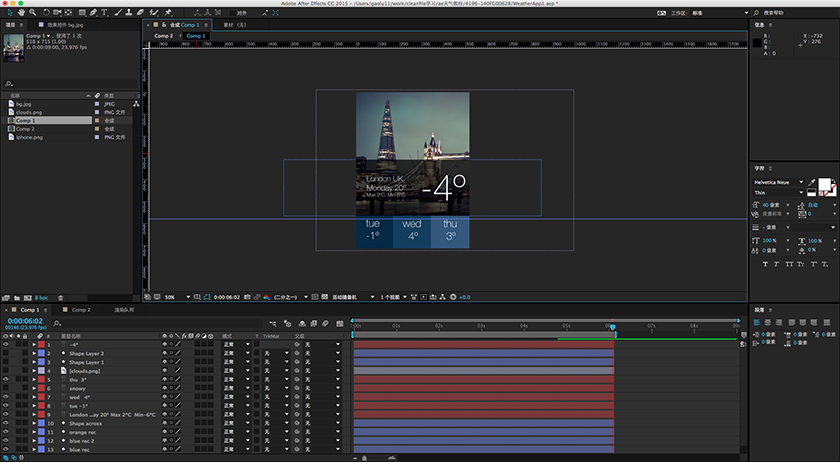Screen dimensions: 840x462
Task: Expand the 'blue rec 2' layer triangle
Action: 34,441
